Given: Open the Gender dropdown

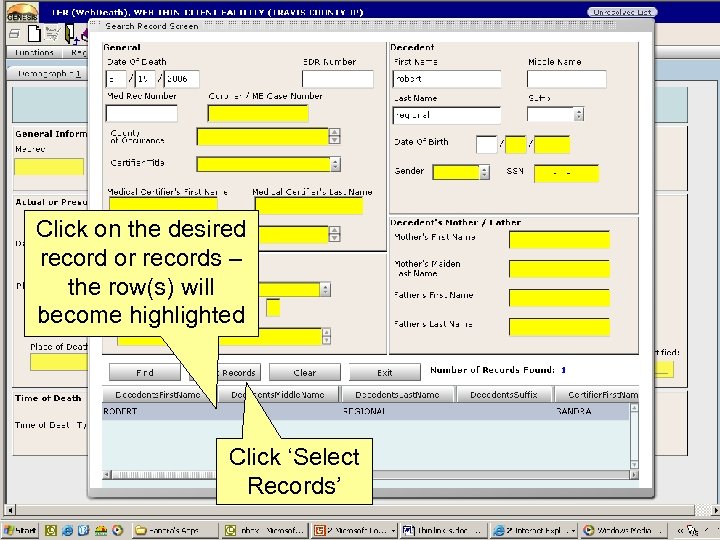Looking at the screenshot, I should point(484,172).
